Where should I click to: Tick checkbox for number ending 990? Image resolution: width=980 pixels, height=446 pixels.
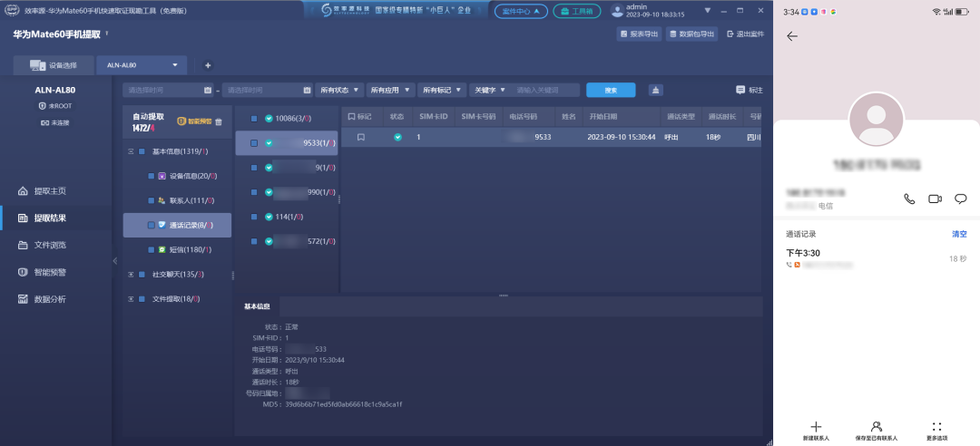254,192
